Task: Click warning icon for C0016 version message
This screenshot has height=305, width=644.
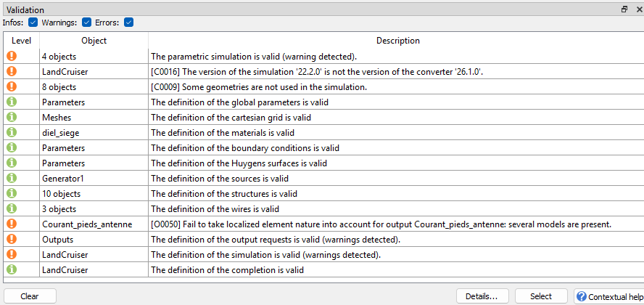Action: tap(12, 71)
